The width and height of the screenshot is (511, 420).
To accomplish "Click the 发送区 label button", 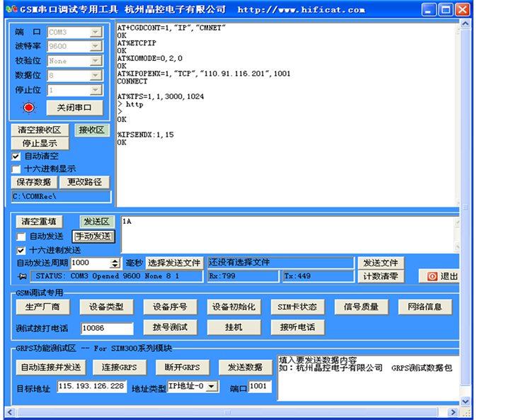I will [96, 222].
